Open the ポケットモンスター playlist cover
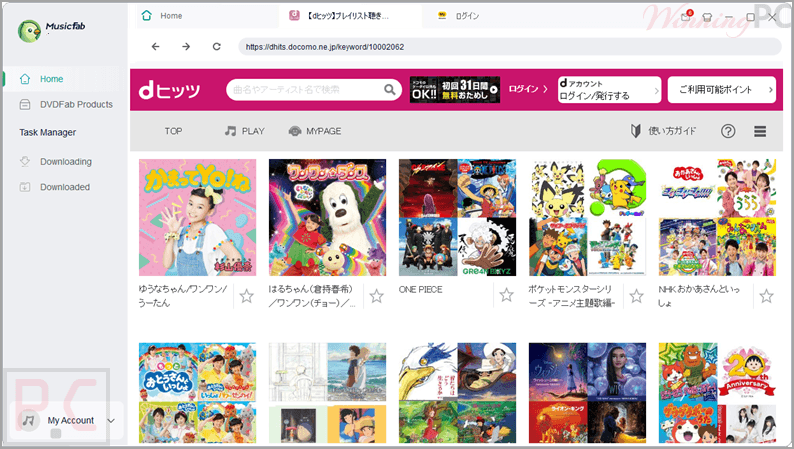Viewport: 794px width, 449px height. tap(587, 218)
